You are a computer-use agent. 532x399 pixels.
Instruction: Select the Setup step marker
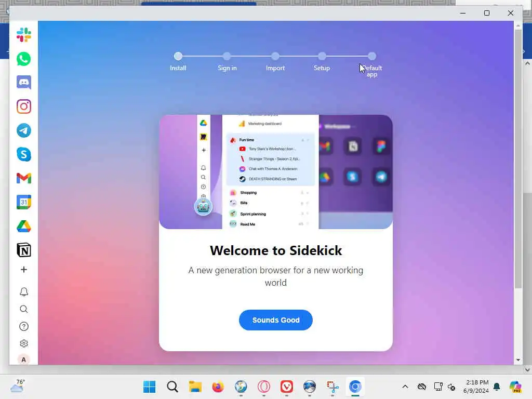click(x=322, y=56)
